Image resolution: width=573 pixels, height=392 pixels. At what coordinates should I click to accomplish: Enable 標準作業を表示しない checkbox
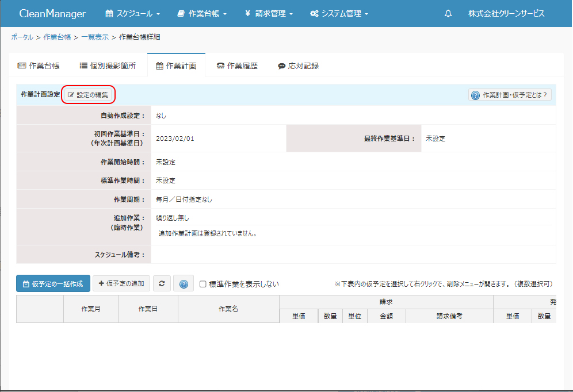pyautogui.click(x=203, y=284)
